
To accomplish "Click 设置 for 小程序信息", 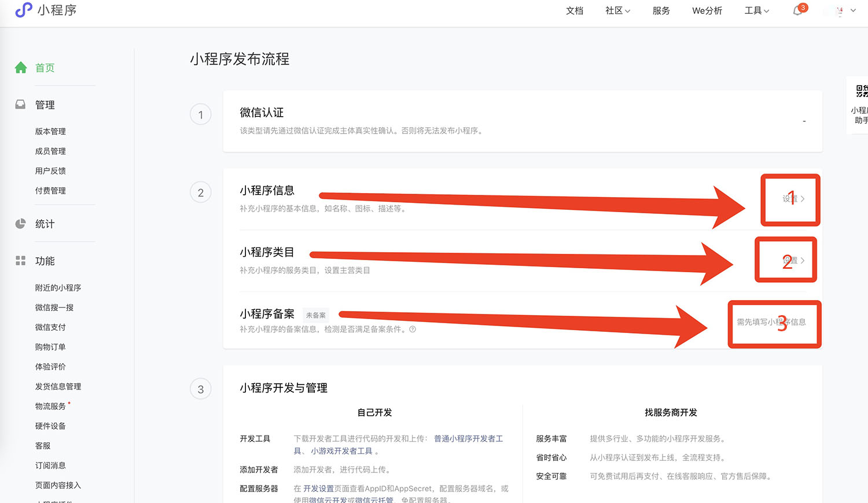I will (x=793, y=199).
